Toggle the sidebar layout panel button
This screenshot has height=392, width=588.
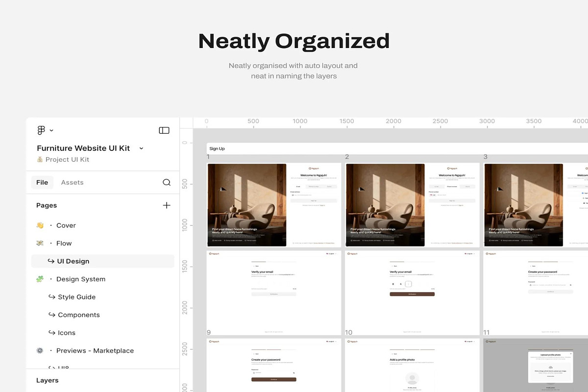[x=164, y=130]
